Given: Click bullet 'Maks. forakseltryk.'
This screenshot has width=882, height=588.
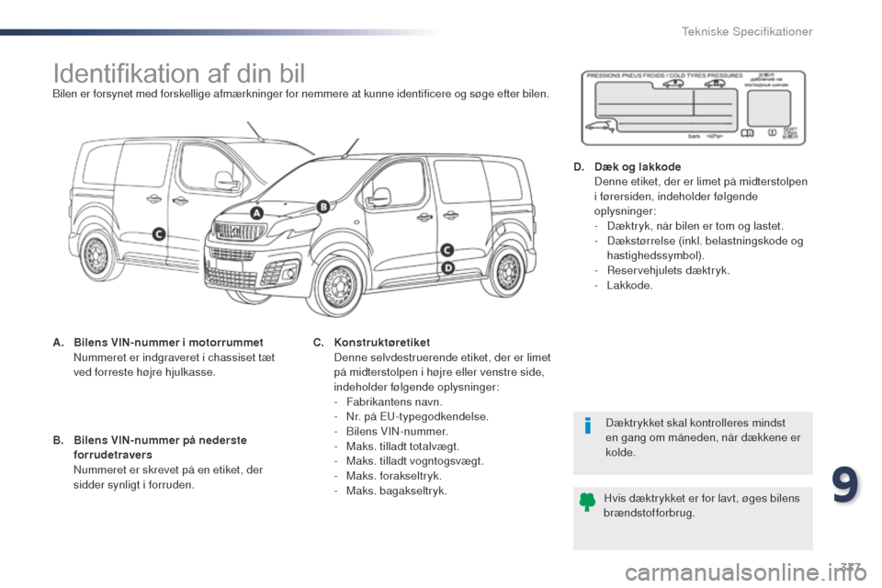Looking at the screenshot, I should click(x=394, y=476).
